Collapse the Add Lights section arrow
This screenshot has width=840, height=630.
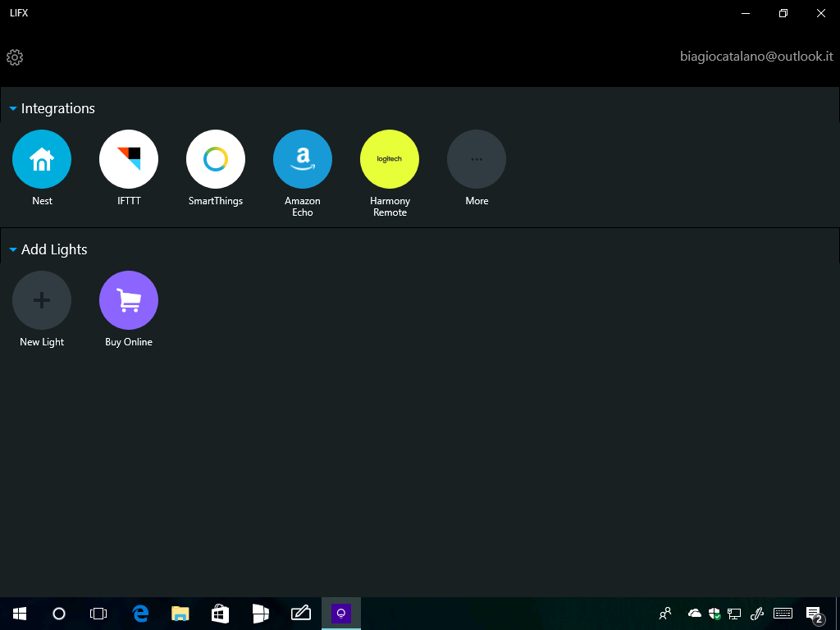click(13, 249)
